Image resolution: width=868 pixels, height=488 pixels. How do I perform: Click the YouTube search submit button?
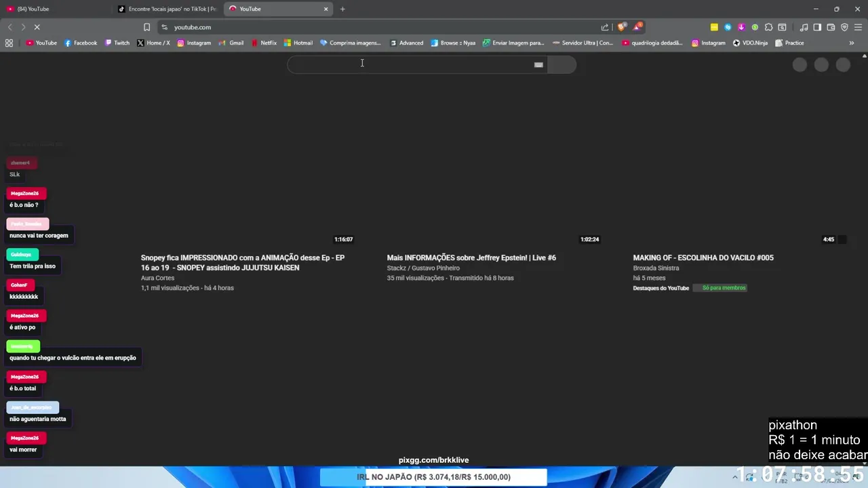click(x=561, y=64)
